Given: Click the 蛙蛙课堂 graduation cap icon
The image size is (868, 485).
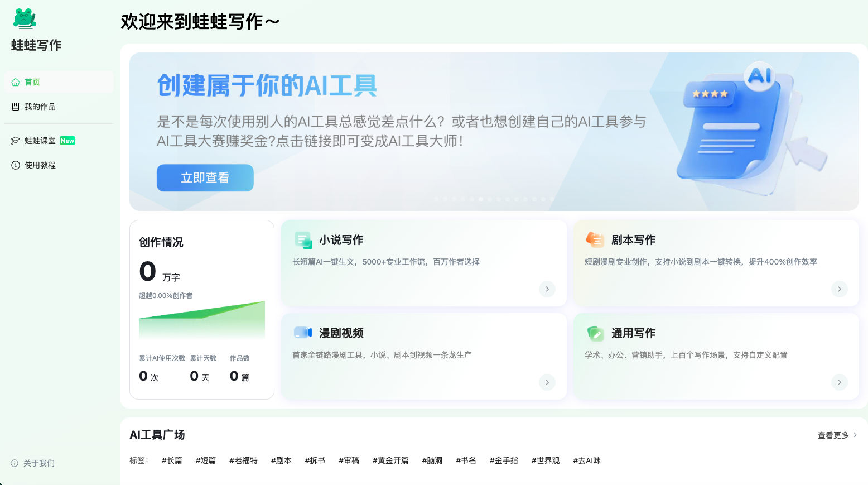Looking at the screenshot, I should point(16,141).
